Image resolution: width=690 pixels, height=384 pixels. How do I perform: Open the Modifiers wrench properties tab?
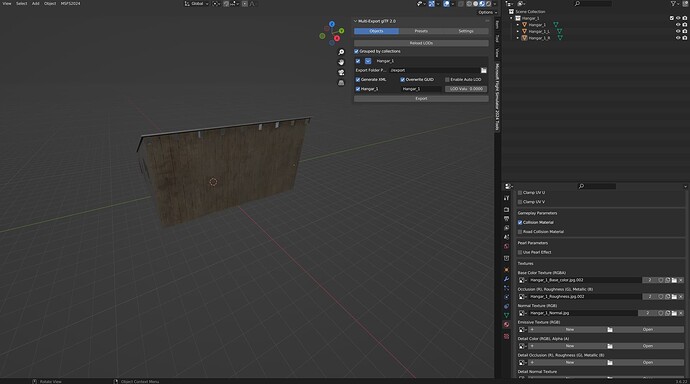click(506, 279)
